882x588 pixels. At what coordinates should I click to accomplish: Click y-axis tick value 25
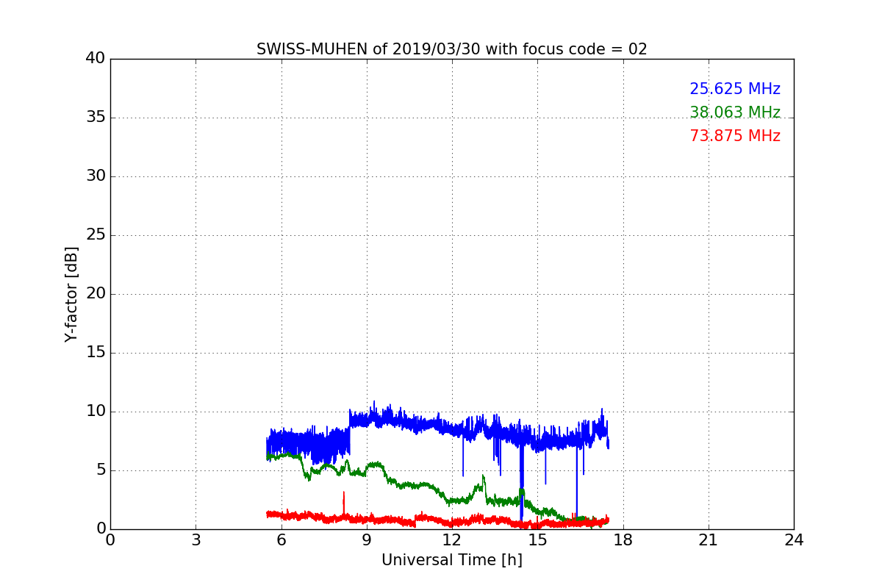click(x=96, y=234)
